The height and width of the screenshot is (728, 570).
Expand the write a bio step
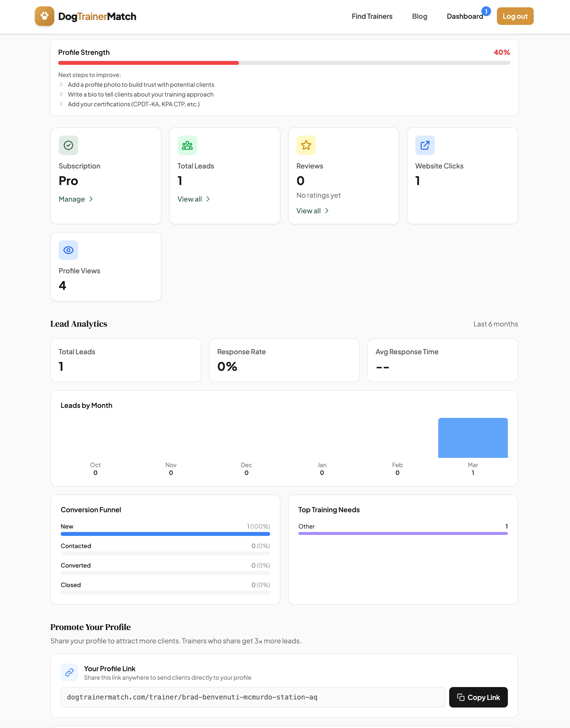pos(140,95)
